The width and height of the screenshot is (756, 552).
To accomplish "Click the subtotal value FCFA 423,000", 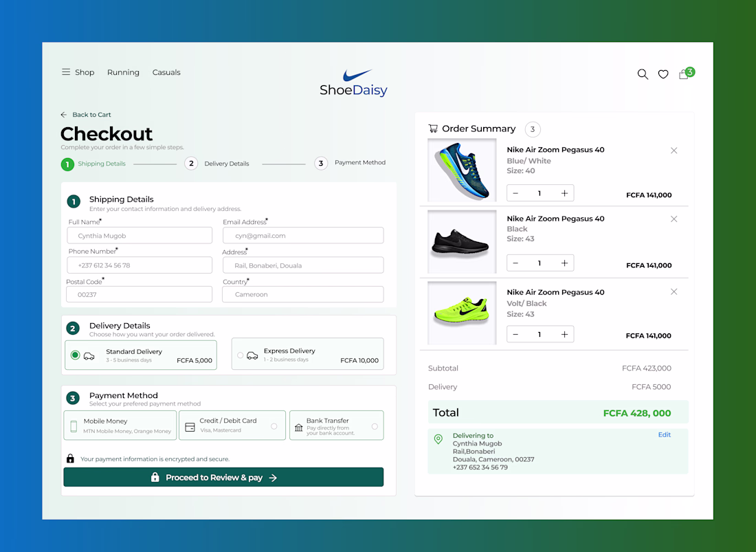I will (647, 368).
